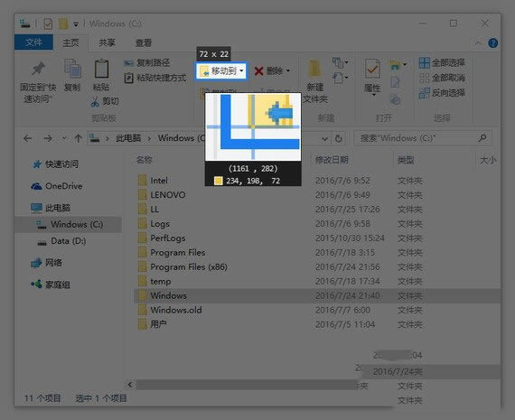
Task: Click the Paste clipboard icon
Action: (101, 69)
